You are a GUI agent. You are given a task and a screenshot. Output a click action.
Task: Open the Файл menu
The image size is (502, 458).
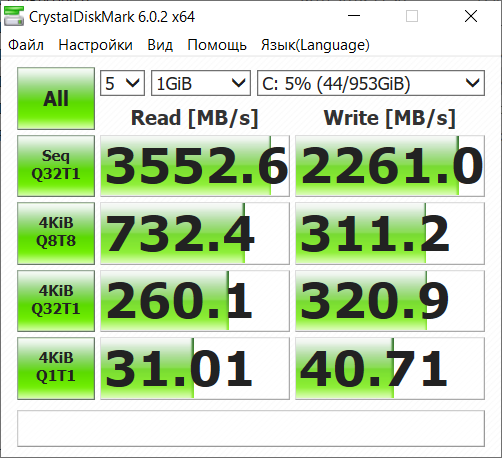click(26, 45)
